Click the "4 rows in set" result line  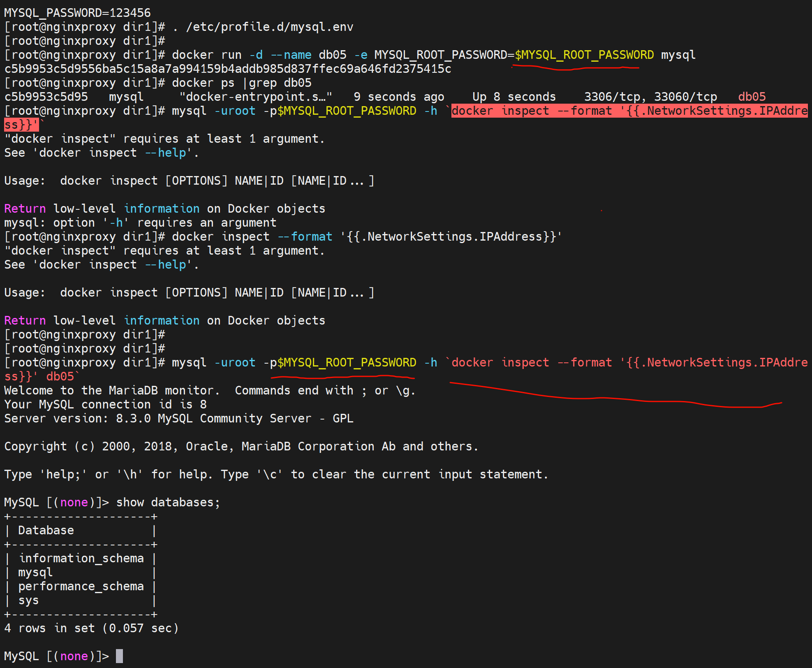[x=91, y=628]
